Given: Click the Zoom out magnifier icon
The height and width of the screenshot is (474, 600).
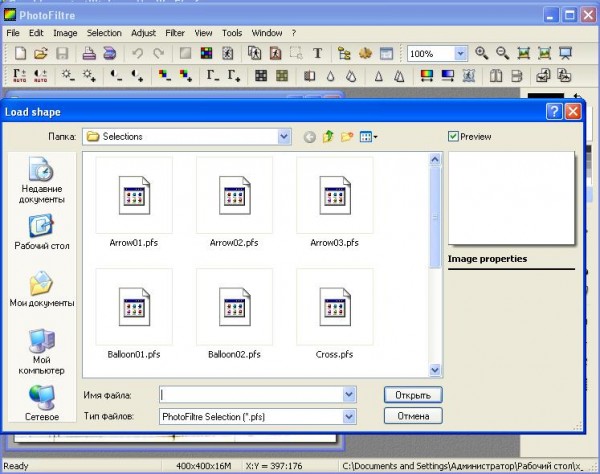Looking at the screenshot, I should 502,53.
